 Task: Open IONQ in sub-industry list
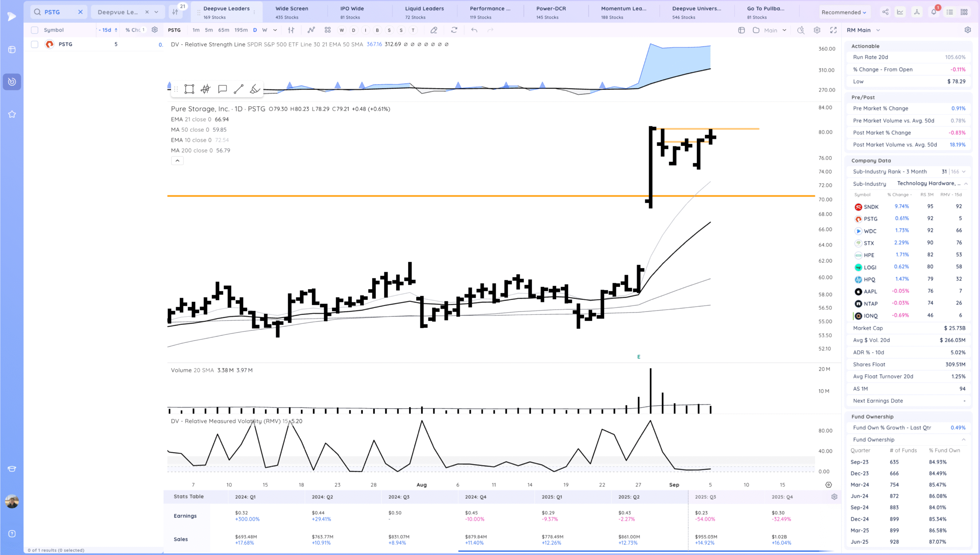[x=871, y=316]
